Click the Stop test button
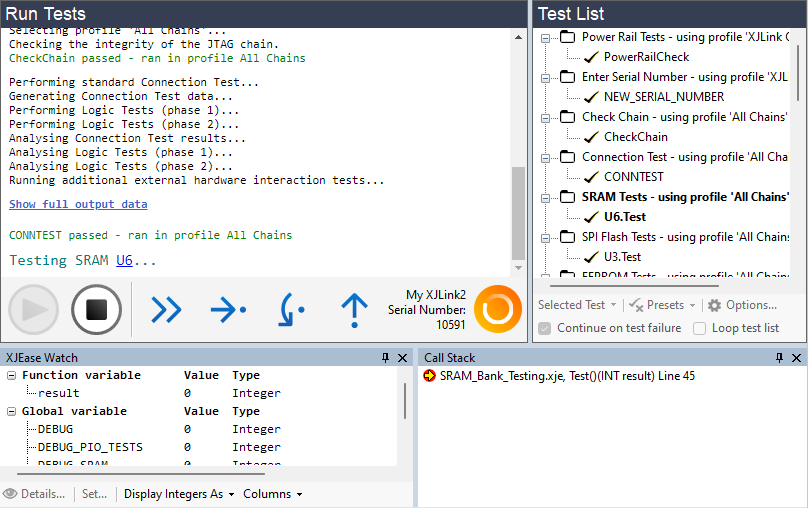Viewport: 808px width, 508px height. point(96,310)
